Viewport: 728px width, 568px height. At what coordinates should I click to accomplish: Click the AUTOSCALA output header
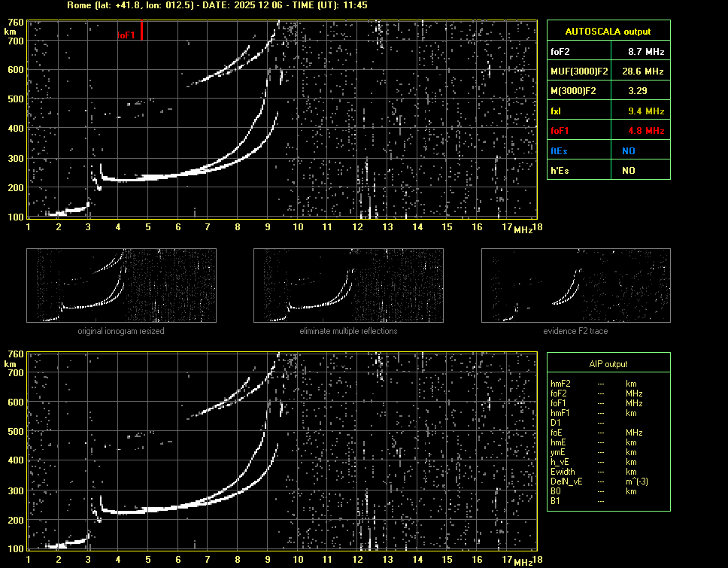[x=608, y=32]
